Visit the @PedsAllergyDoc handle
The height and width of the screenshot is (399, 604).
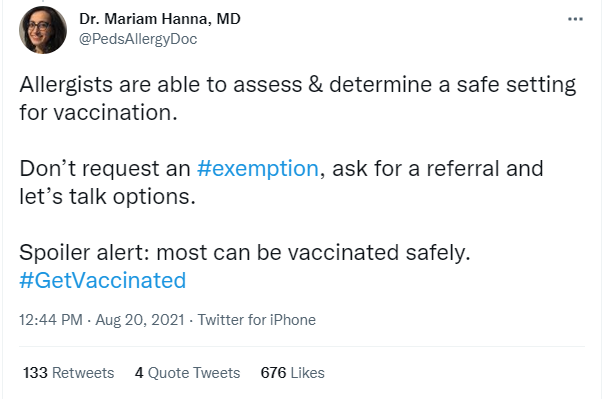coord(138,39)
